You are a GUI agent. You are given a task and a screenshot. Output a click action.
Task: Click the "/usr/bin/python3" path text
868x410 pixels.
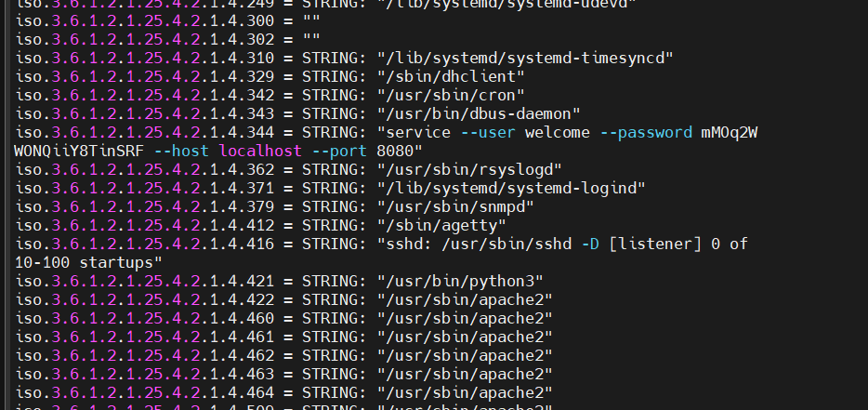click(x=460, y=281)
